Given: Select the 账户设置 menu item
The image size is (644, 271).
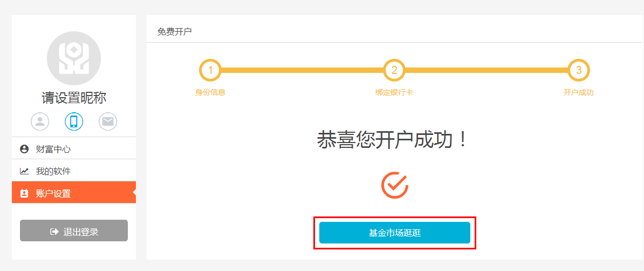Looking at the screenshot, I should (53, 193).
